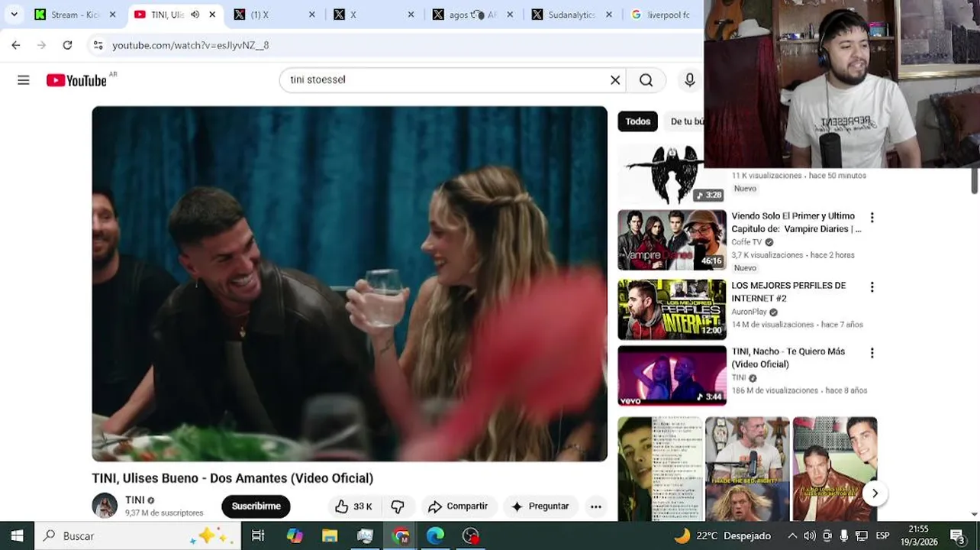
Task: Click the Te Quiero Más vevo thumbnail
Action: pos(672,376)
